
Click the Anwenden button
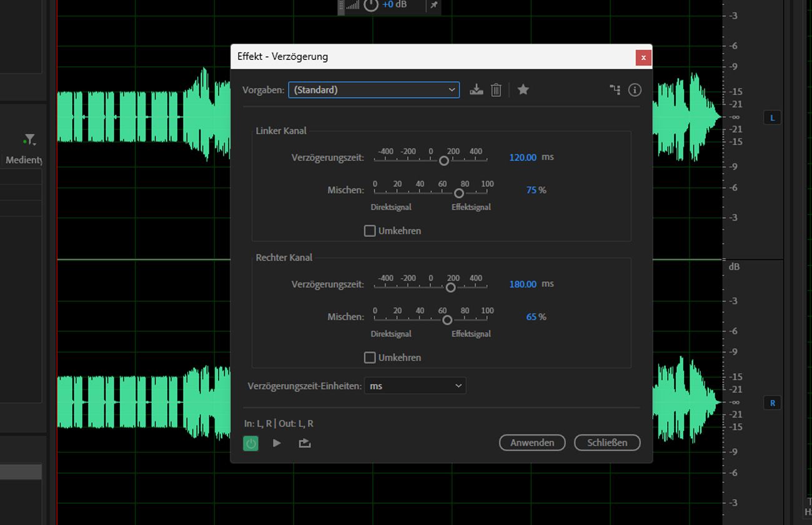pos(532,442)
